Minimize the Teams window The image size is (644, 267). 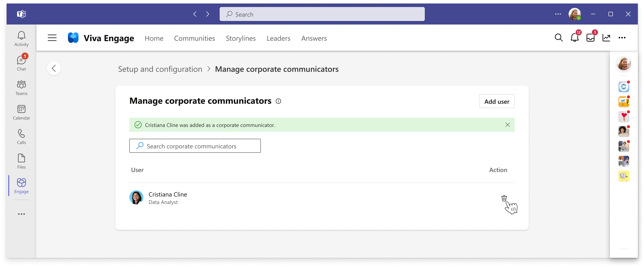click(x=593, y=14)
